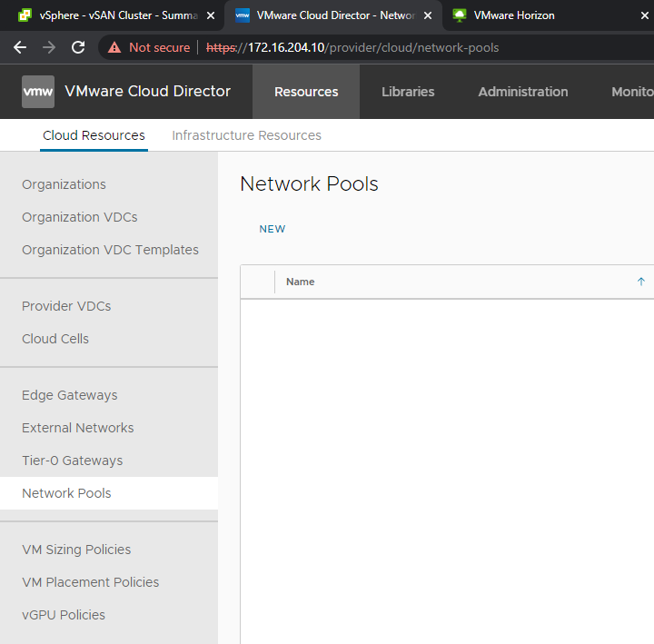This screenshot has height=644, width=654.
Task: Open vGPU Policies
Action: click(x=64, y=615)
